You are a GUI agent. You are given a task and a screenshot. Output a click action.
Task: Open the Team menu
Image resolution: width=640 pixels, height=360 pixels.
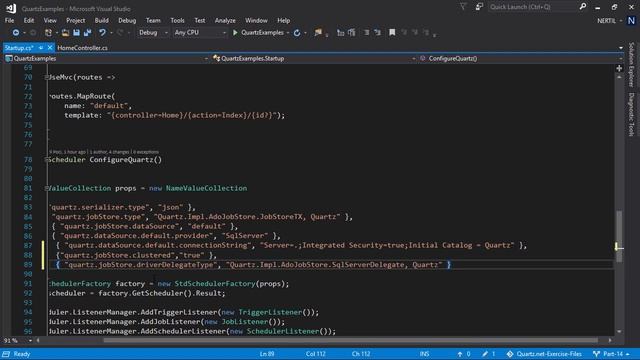pos(153,20)
